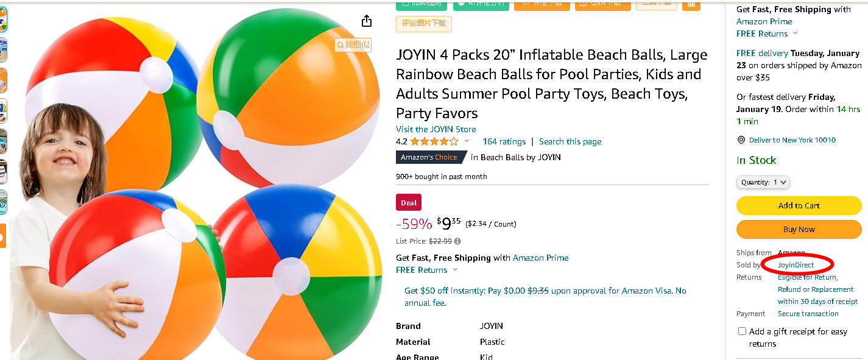Check the gift receipt checkbox

tap(742, 331)
